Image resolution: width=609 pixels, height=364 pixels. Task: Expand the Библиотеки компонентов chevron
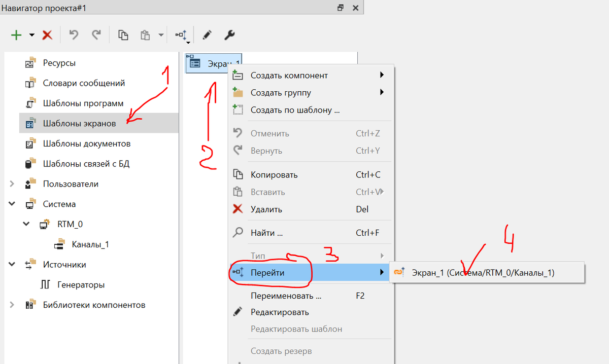[x=12, y=305]
